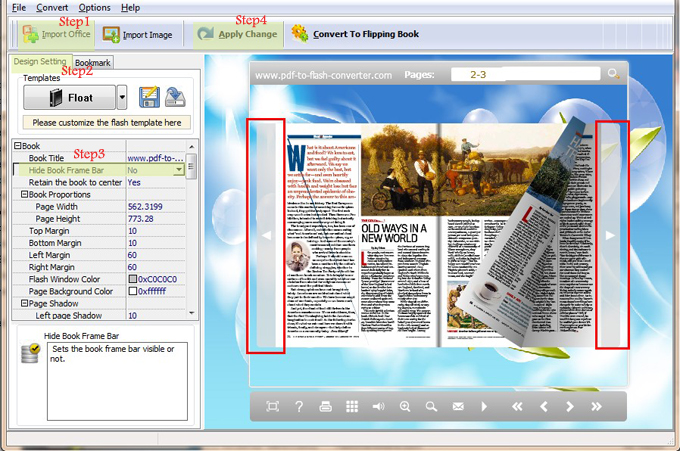Toggle the sound speaker icon
Viewport: 680px width, 451px height.
[x=378, y=406]
